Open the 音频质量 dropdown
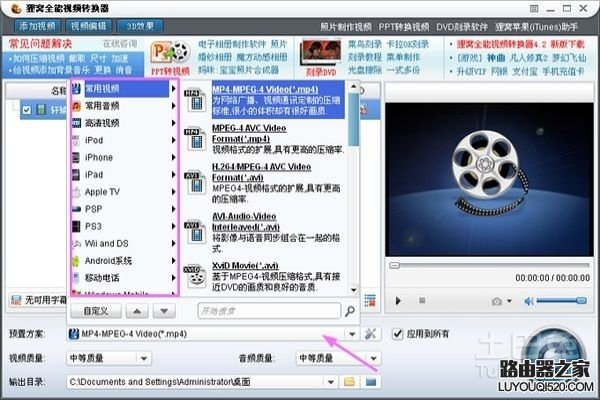This screenshot has width=600, height=400. [x=338, y=358]
